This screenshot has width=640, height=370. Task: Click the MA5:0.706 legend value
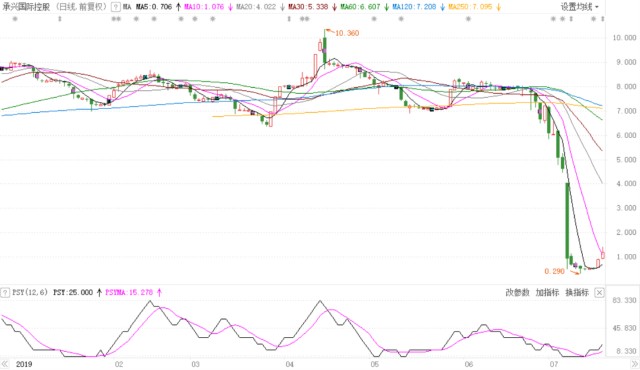tap(154, 7)
